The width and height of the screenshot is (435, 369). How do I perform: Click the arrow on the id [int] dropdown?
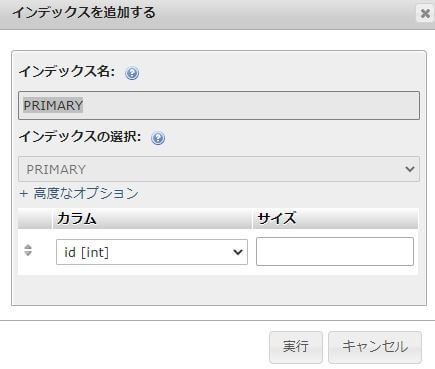click(238, 252)
